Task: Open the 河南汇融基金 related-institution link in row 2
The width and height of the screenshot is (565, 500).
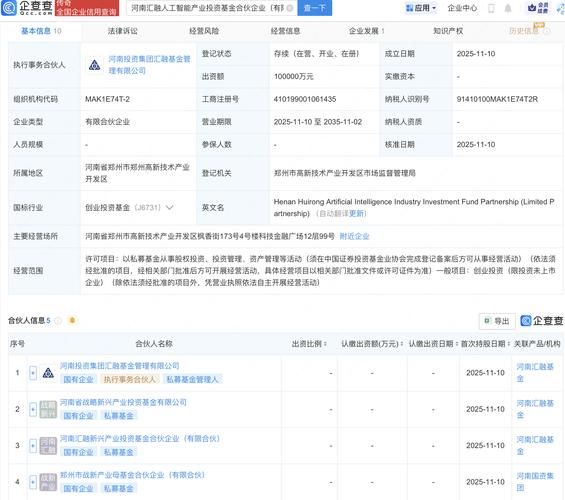Action: click(x=535, y=409)
